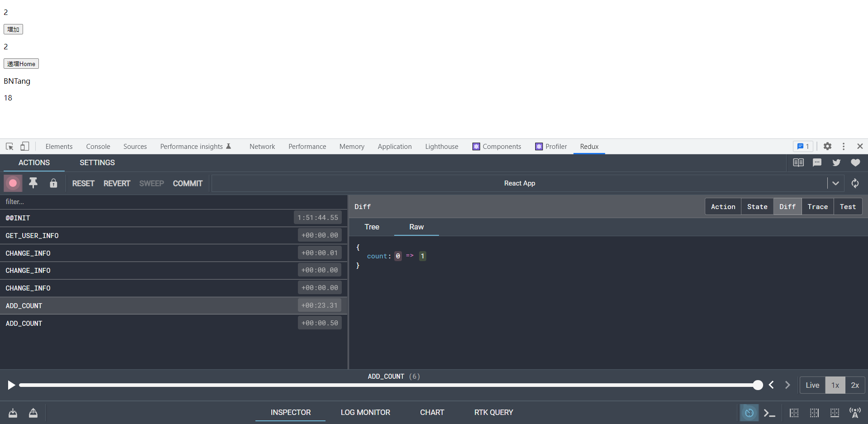The height and width of the screenshot is (424, 868).
Task: Open the React App instance dropdown
Action: (x=835, y=183)
